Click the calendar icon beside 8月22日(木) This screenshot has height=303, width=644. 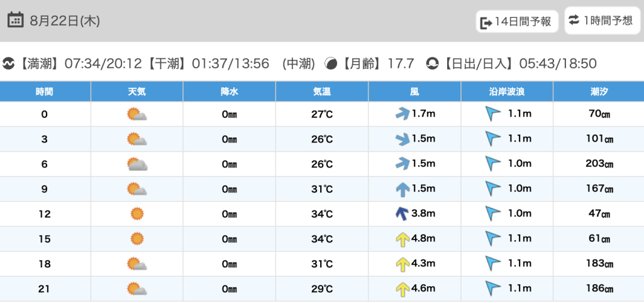pos(16,20)
